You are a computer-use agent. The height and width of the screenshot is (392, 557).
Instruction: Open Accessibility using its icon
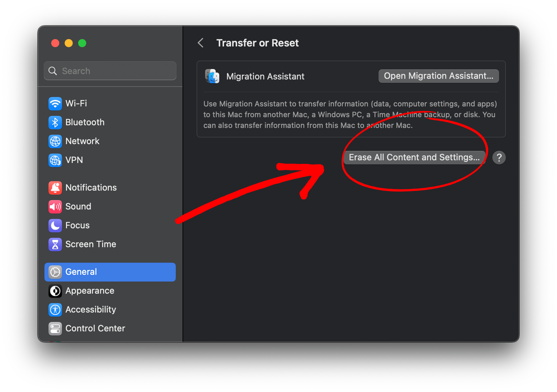55,309
